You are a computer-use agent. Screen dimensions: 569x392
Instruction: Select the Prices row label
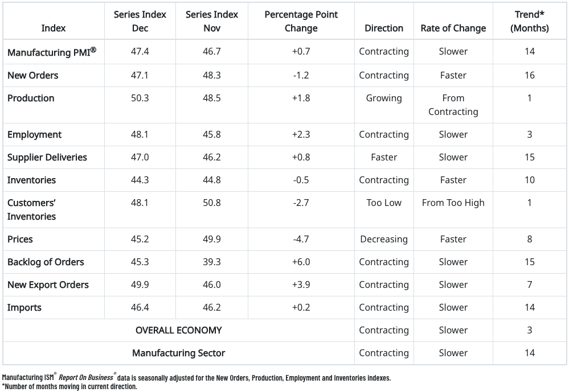tap(20, 239)
